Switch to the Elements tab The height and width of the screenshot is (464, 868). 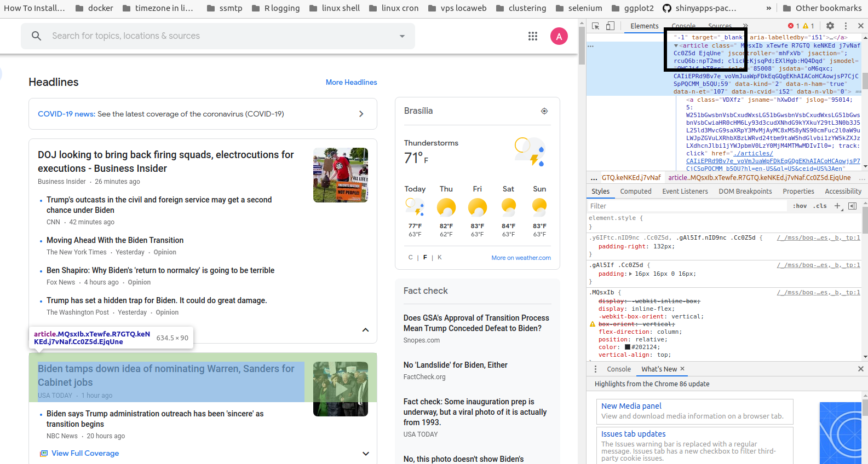click(x=645, y=26)
